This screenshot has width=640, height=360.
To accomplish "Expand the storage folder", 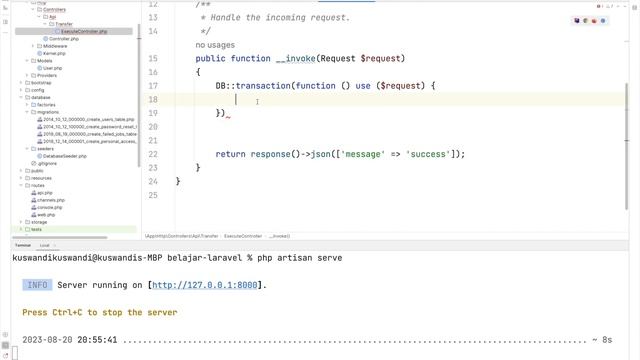I will pyautogui.click(x=21, y=222).
